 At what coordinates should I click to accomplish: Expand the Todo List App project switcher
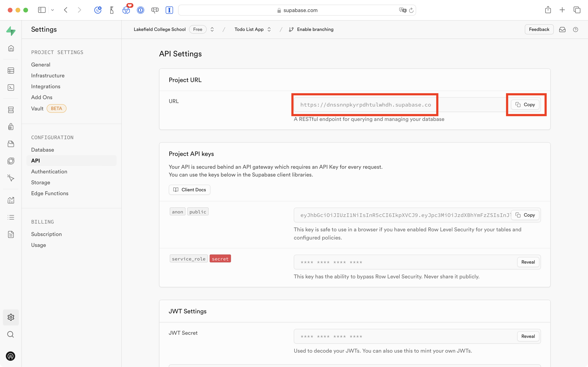pyautogui.click(x=269, y=29)
